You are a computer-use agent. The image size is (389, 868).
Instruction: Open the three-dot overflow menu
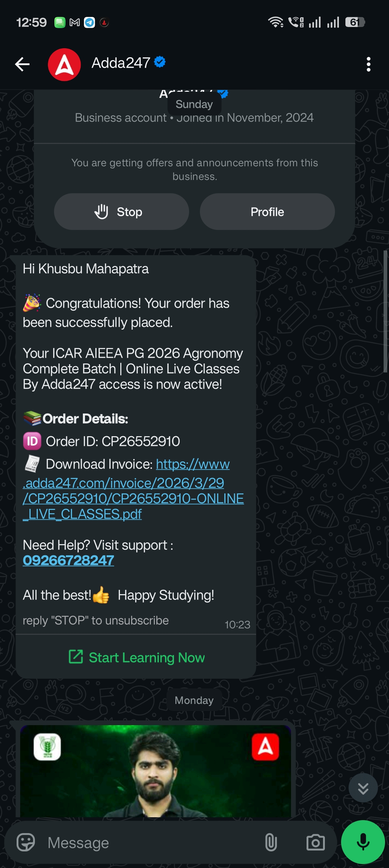[x=368, y=64]
